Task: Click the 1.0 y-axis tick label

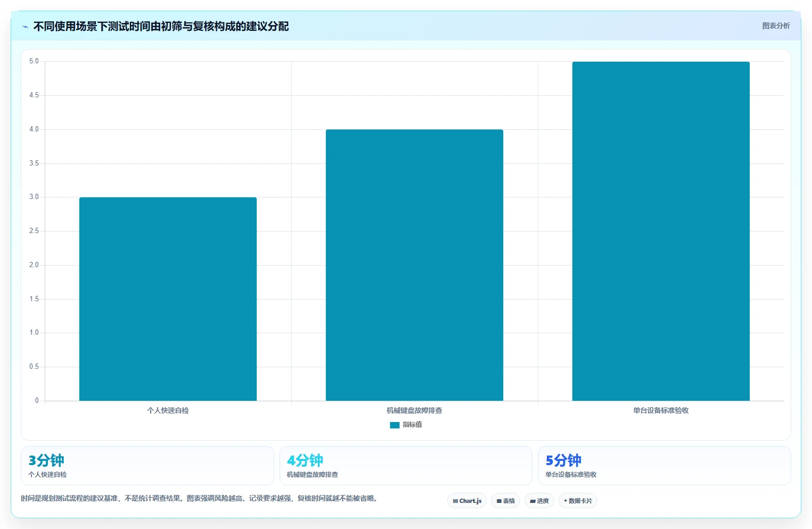Action: pos(34,333)
